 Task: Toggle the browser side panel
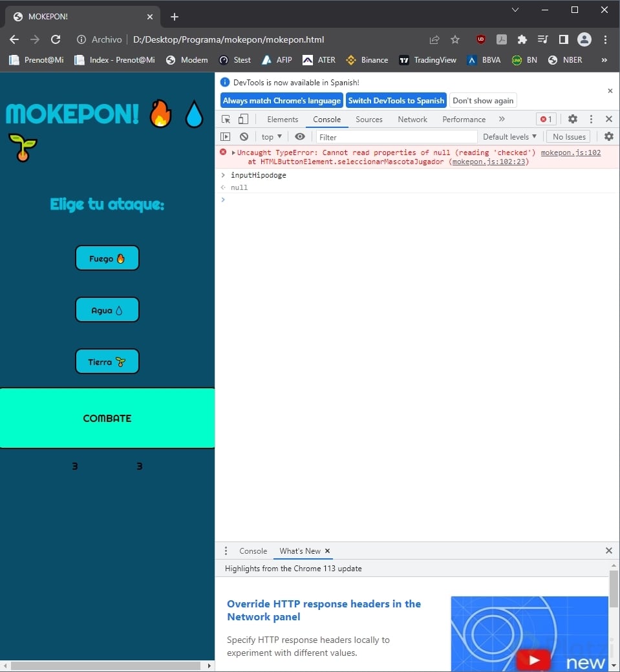point(563,39)
